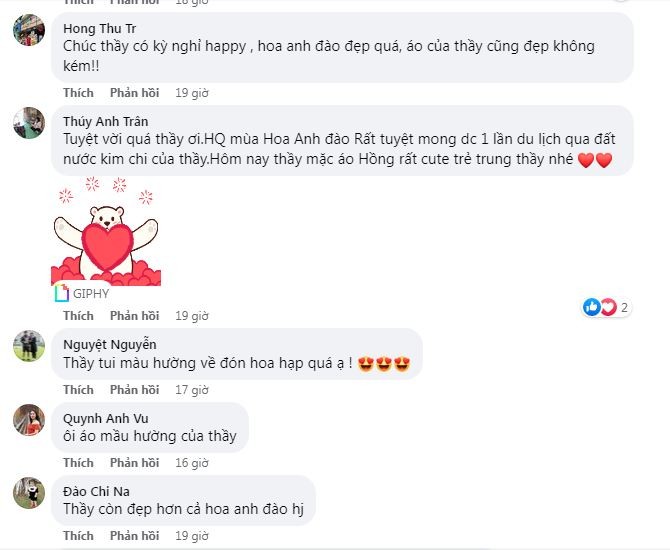Open Hong Thu Tr's profile picture
The width and height of the screenshot is (670, 550).
[29, 30]
